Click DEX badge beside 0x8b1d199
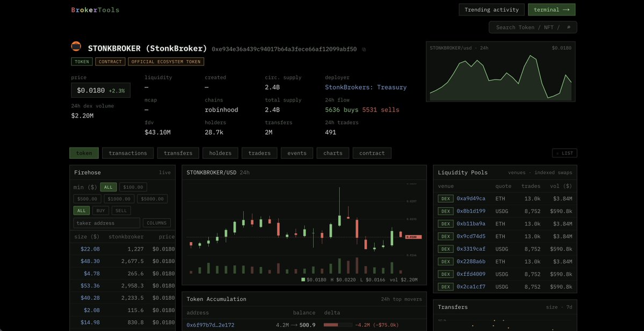Image resolution: width=644 pixels, height=331 pixels. click(446, 211)
